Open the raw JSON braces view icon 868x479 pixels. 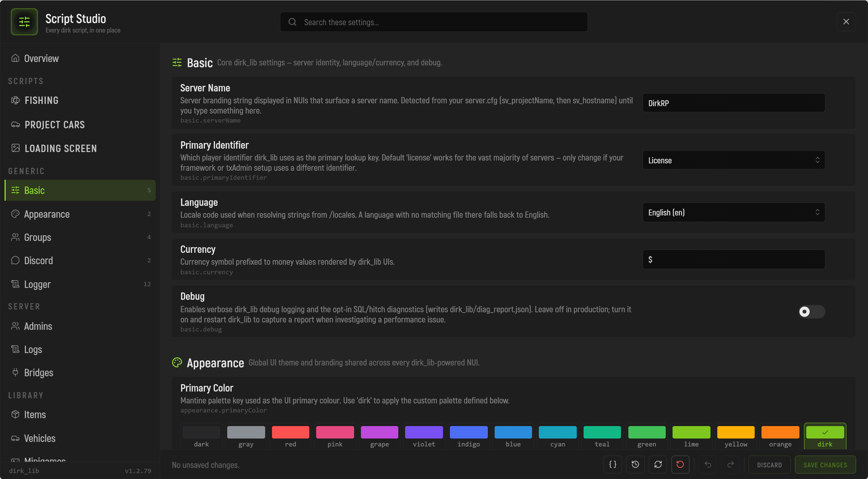(612, 465)
